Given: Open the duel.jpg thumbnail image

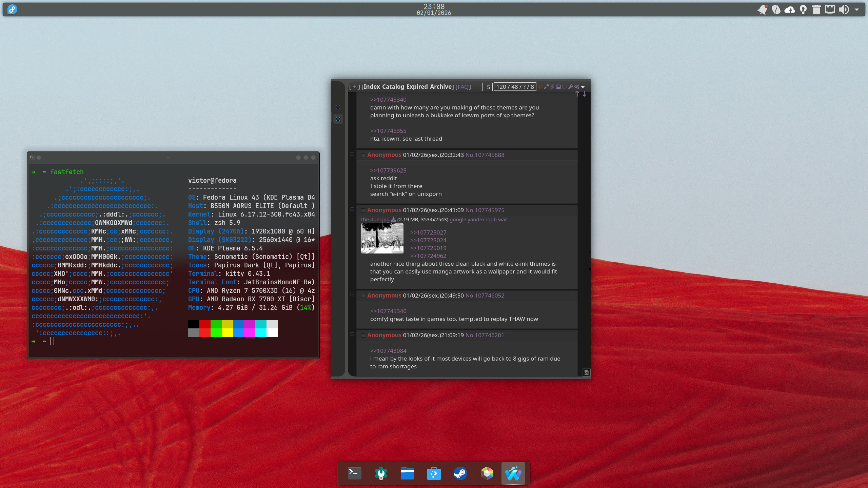Looking at the screenshot, I should pyautogui.click(x=382, y=238).
